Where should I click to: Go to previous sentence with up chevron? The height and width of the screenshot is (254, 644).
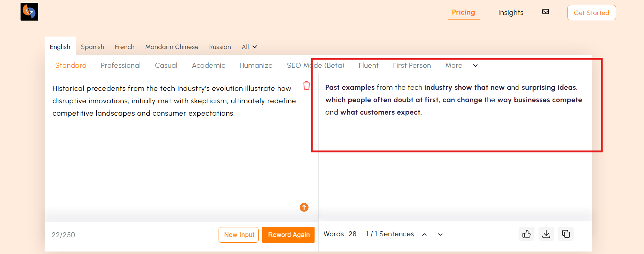[424, 234]
